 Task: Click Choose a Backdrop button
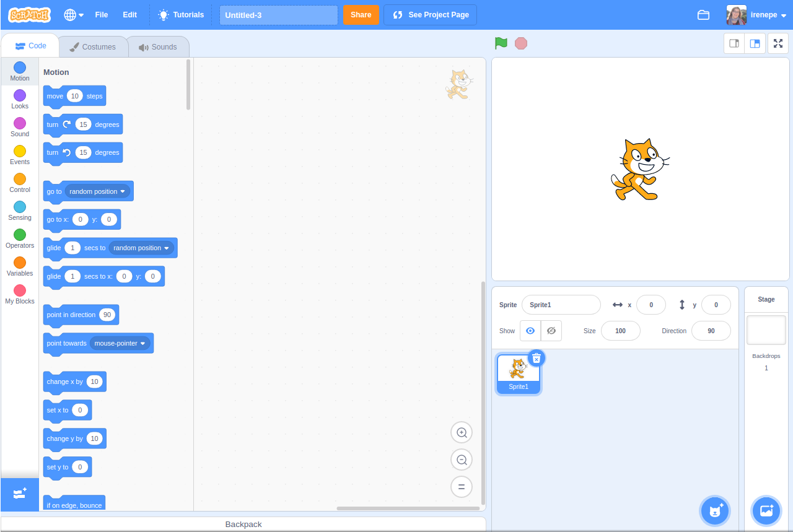coord(766,511)
